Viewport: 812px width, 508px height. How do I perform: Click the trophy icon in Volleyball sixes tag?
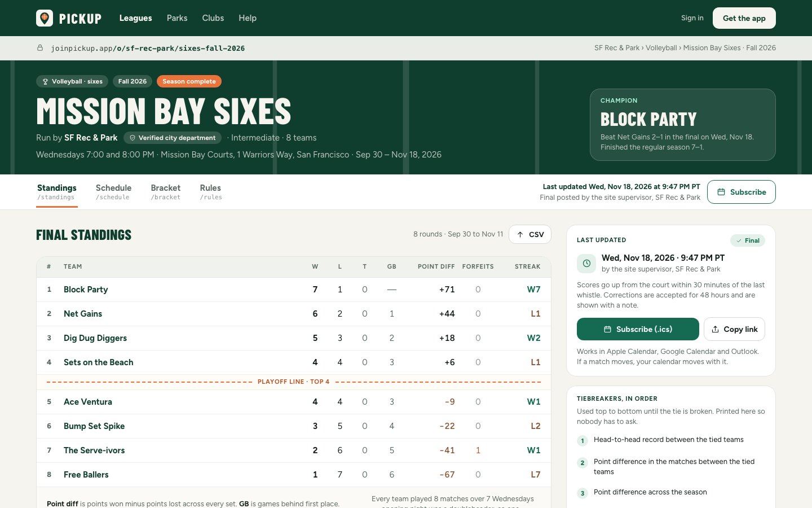45,81
